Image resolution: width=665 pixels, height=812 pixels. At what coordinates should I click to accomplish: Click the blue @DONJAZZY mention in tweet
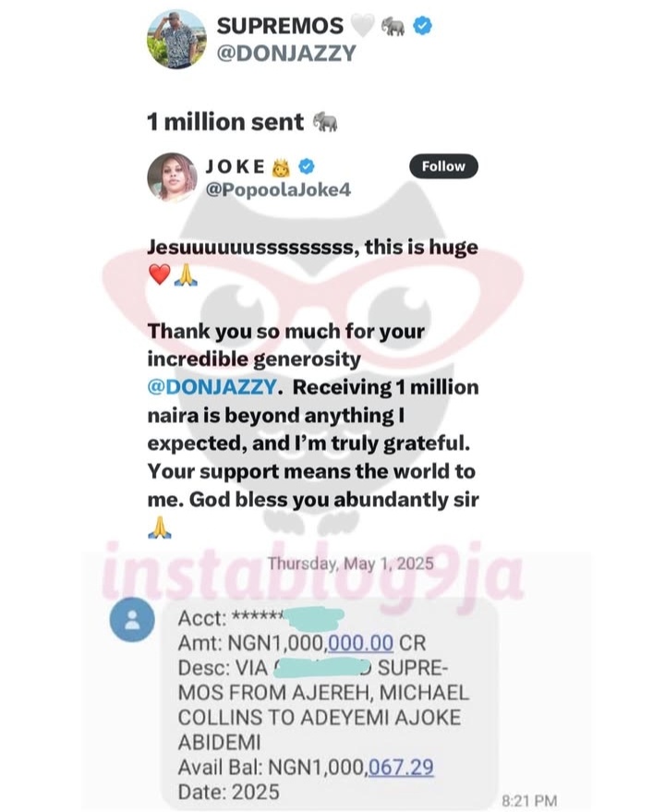tap(212, 387)
